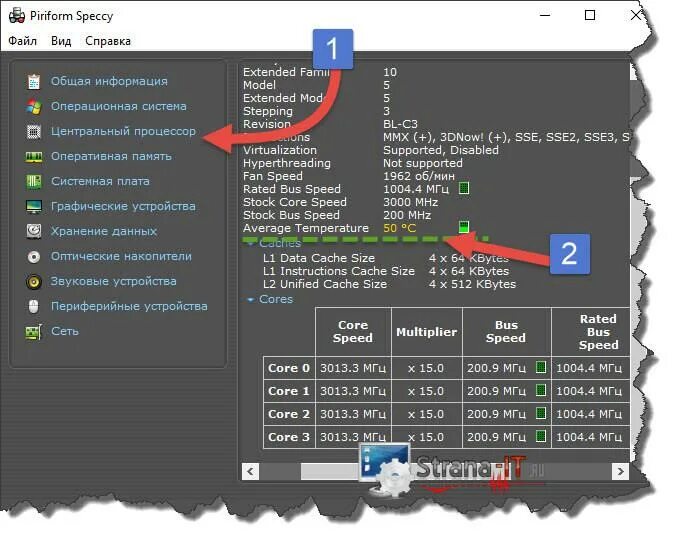Collapse the Caches section

point(251,244)
